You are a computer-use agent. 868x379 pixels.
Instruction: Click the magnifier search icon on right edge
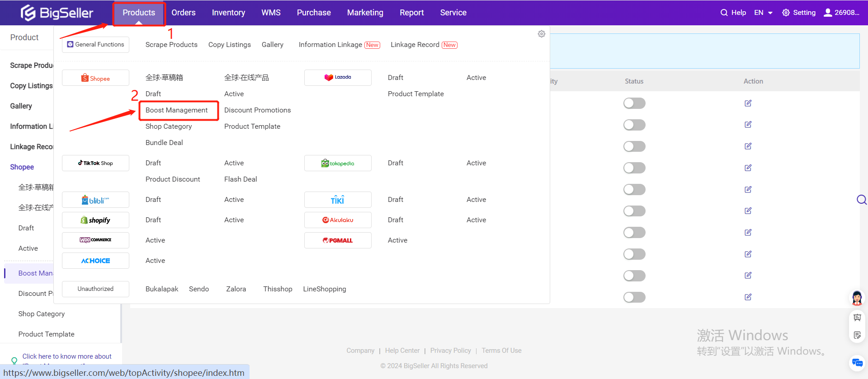pos(862,200)
